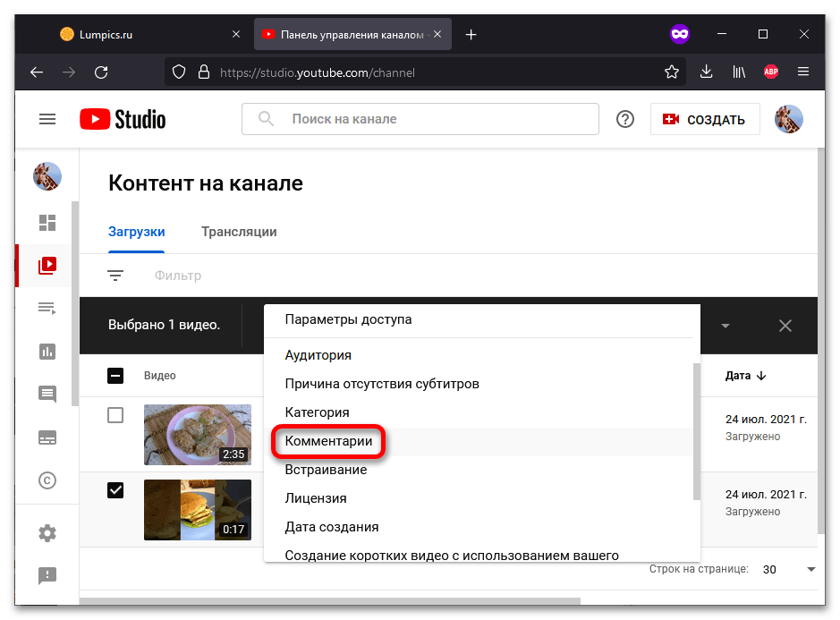840x620 pixels.
Task: Open the browser library icon
Action: point(739,72)
